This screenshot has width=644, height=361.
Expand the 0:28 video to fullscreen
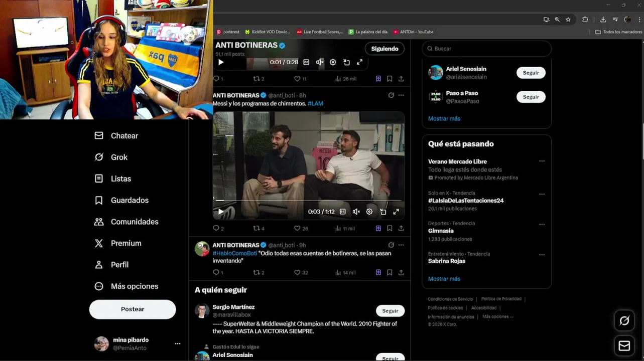point(359,62)
